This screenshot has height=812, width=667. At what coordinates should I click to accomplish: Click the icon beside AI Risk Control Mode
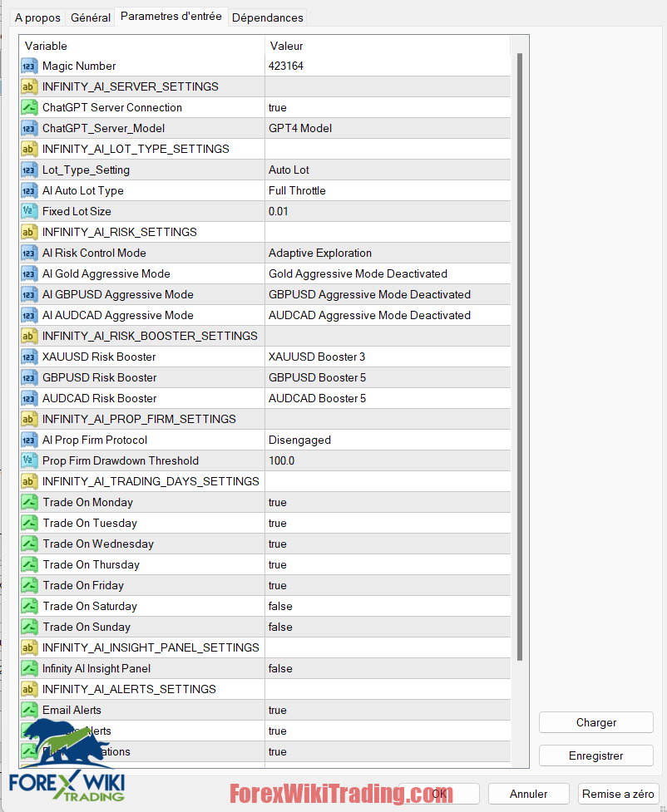(x=29, y=253)
